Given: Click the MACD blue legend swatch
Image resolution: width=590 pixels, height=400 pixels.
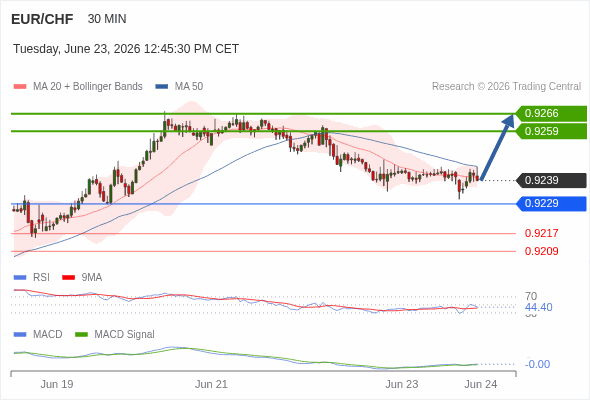Looking at the screenshot, I should 20,334.
